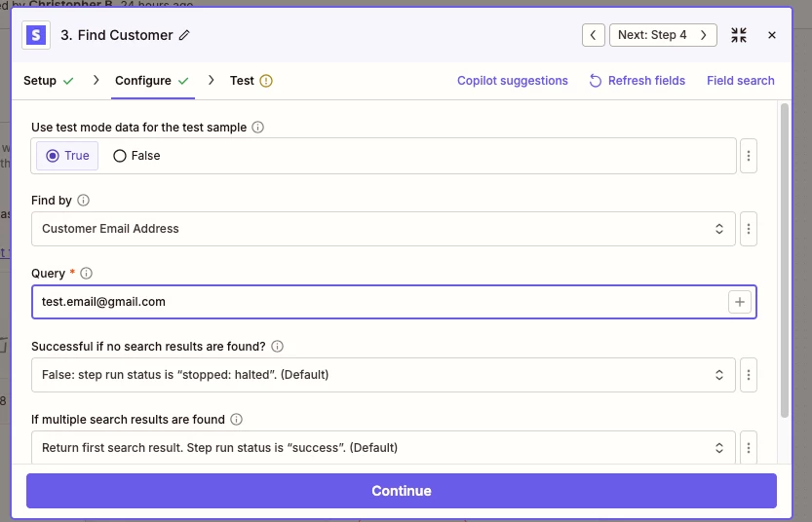Show info for the Query field

pos(86,273)
